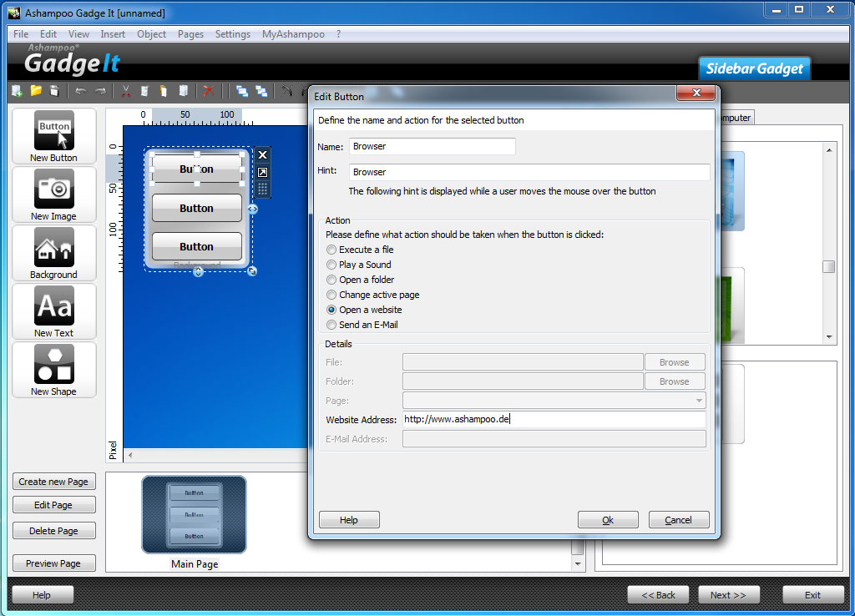Click the Delete Page button
This screenshot has height=616, width=855.
[x=54, y=531]
